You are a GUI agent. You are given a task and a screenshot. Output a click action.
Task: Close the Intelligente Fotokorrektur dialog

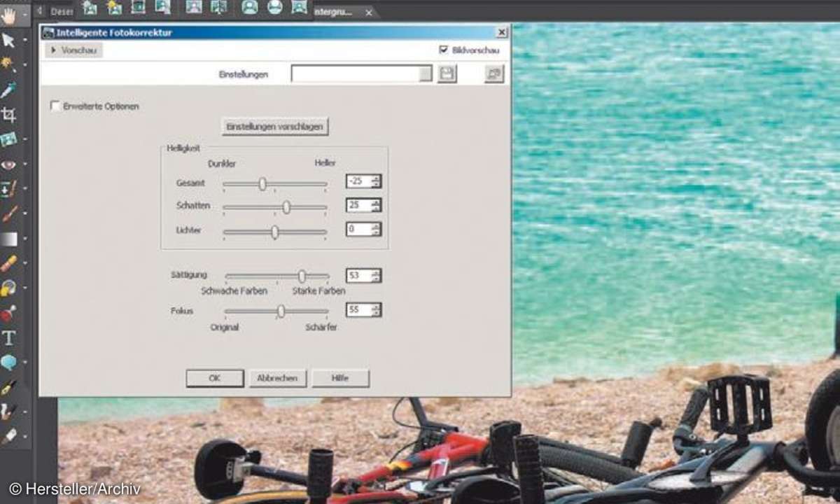501,32
